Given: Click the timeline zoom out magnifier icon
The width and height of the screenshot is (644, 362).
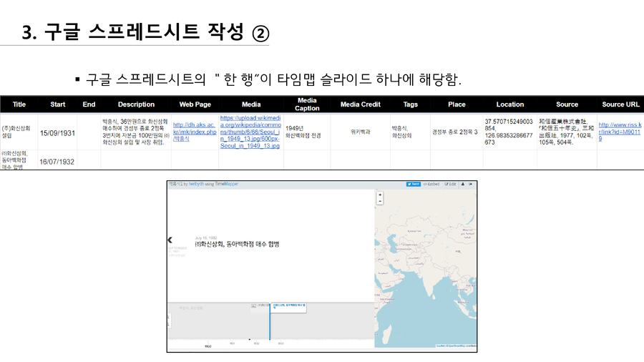Looking at the screenshot, I should [x=168, y=325].
